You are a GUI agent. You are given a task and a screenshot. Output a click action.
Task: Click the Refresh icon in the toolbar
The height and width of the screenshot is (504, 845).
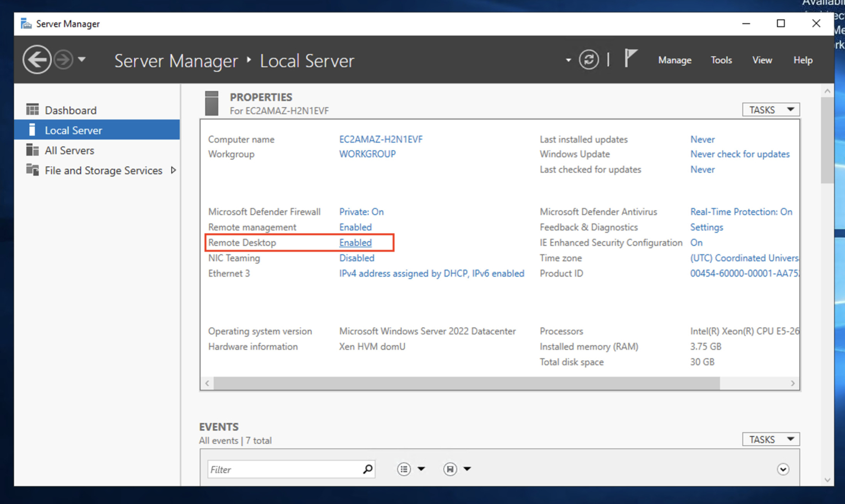[x=589, y=60]
